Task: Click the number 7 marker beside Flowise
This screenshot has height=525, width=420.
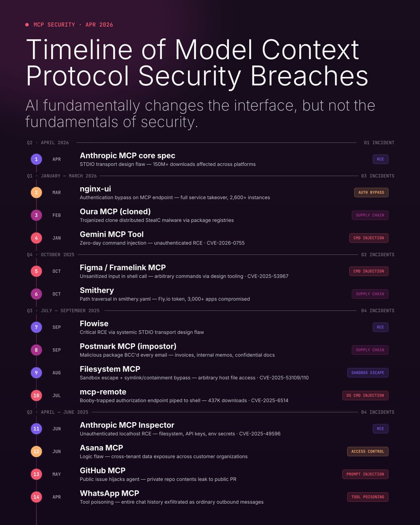Action: coord(36,327)
